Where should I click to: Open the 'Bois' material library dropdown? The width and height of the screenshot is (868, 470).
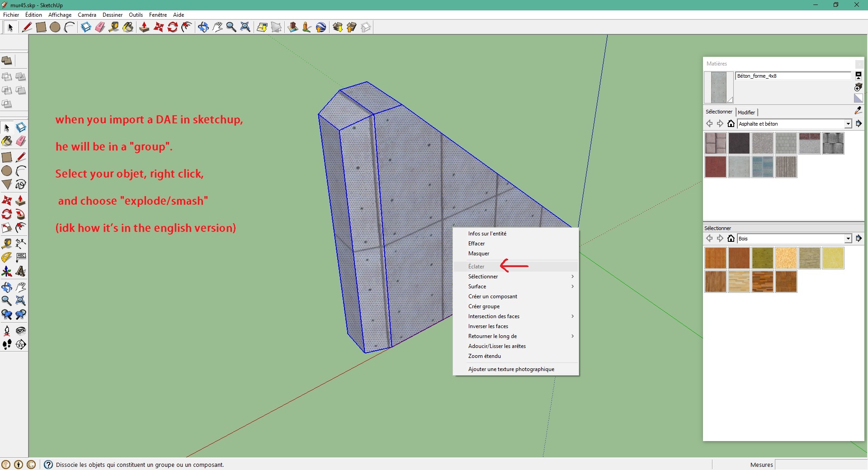pyautogui.click(x=848, y=239)
